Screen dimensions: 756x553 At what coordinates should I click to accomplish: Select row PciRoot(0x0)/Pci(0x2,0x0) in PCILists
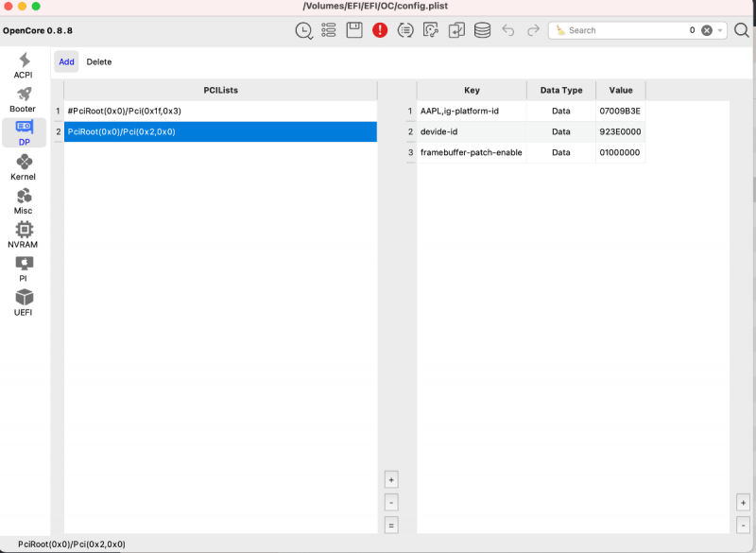(x=220, y=131)
